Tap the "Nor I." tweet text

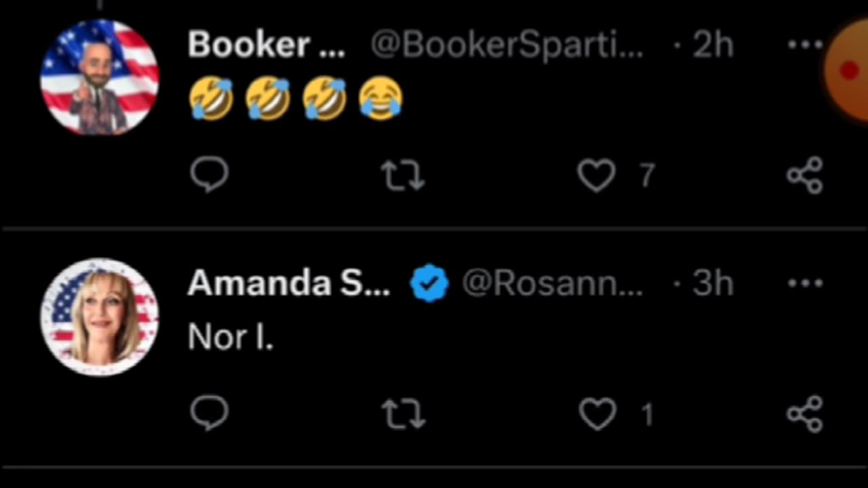click(231, 336)
